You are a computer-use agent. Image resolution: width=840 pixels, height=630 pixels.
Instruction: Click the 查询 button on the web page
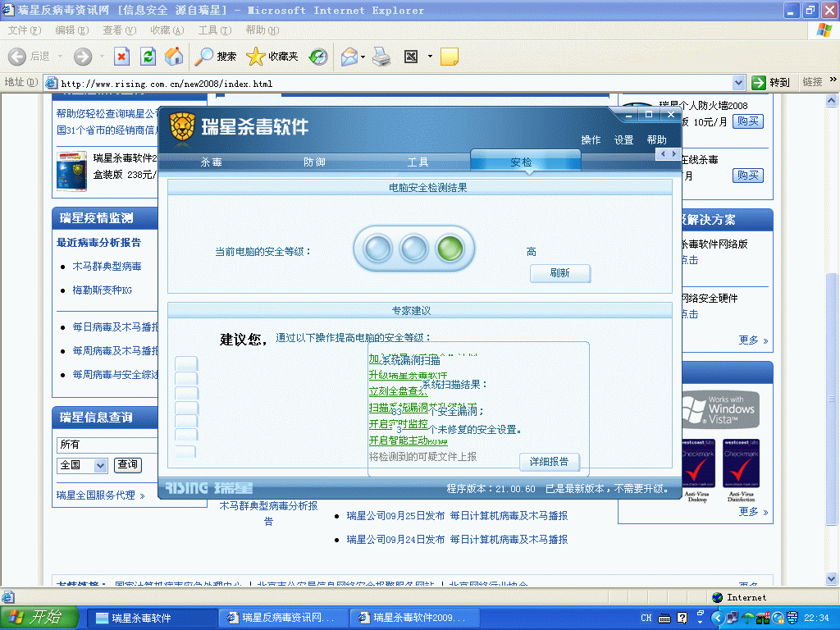pos(127,464)
